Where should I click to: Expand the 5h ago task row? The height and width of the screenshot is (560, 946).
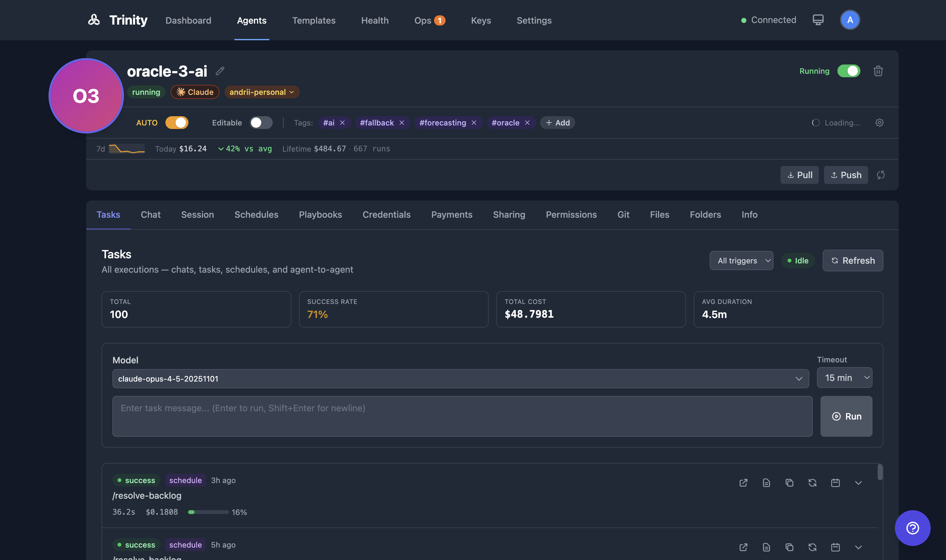pyautogui.click(x=858, y=547)
